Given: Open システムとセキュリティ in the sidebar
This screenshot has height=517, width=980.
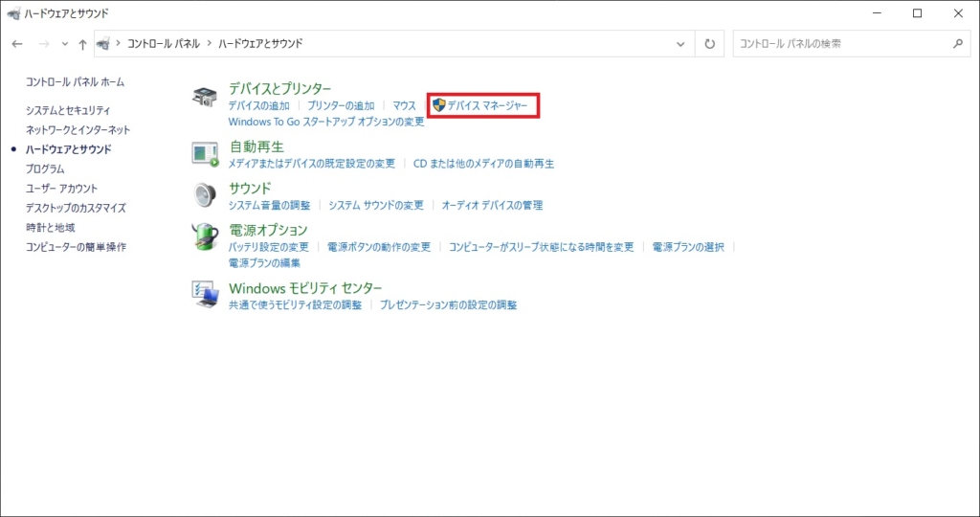Looking at the screenshot, I should pos(68,111).
